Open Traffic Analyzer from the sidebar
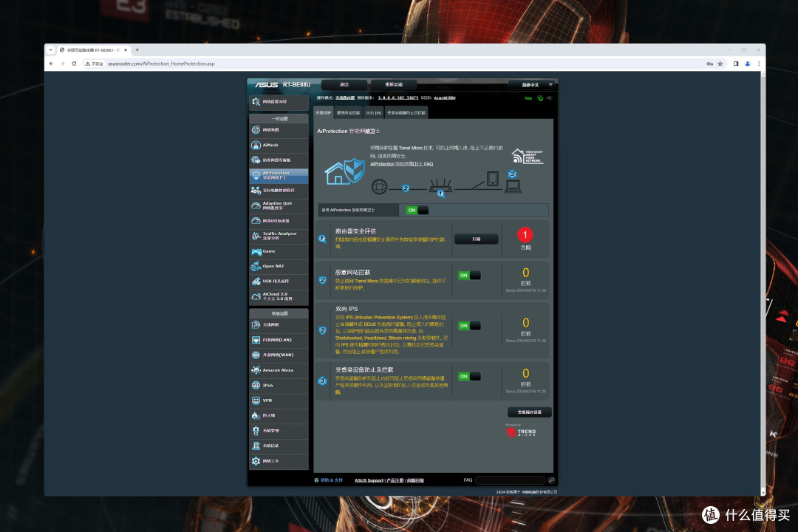Screen dimensions: 798x532 [x=279, y=236]
